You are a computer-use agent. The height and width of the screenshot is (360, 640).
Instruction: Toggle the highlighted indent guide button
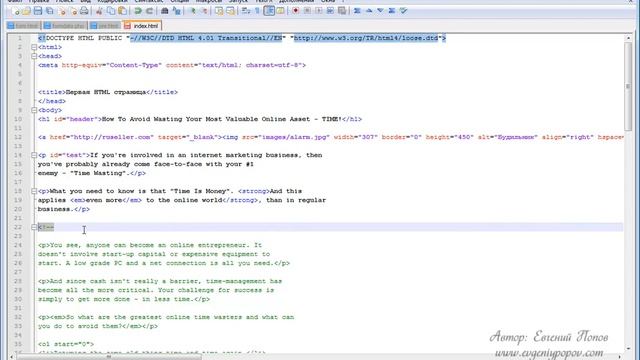coord(269,11)
